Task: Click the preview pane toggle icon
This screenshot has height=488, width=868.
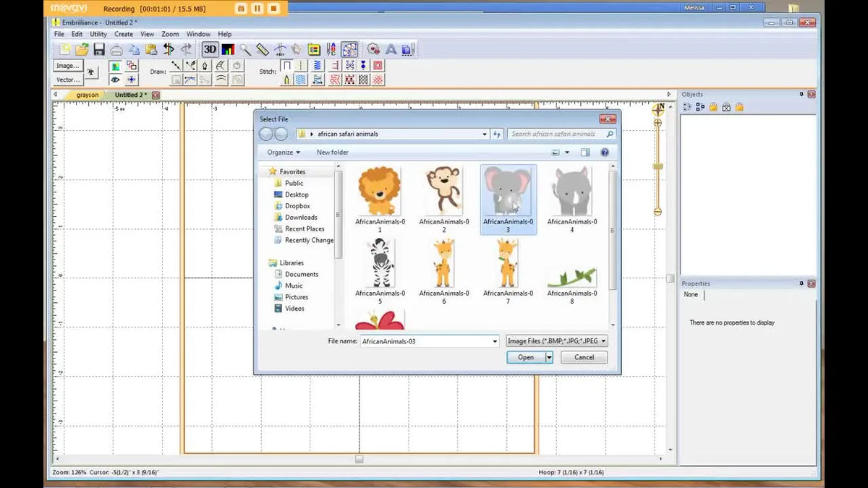Action: click(x=585, y=153)
